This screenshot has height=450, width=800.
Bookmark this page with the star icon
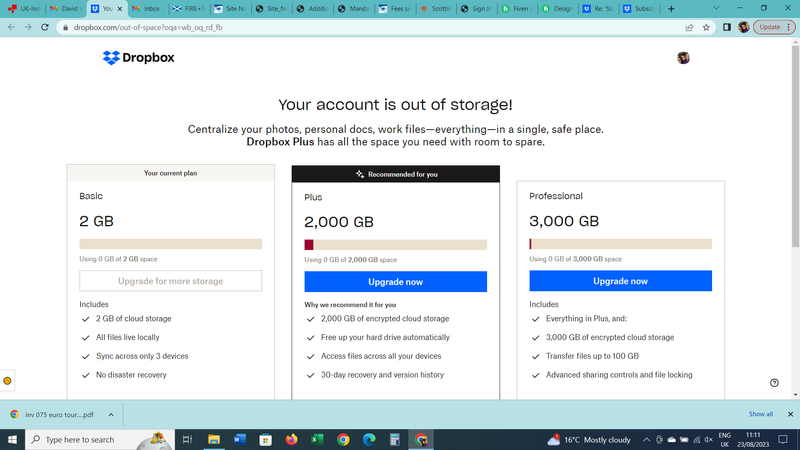click(x=707, y=27)
